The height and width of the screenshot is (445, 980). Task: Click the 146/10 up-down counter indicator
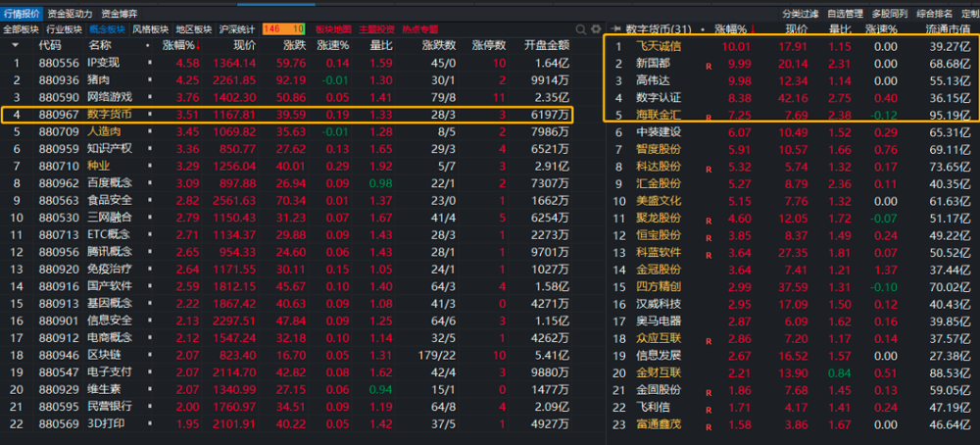[283, 30]
